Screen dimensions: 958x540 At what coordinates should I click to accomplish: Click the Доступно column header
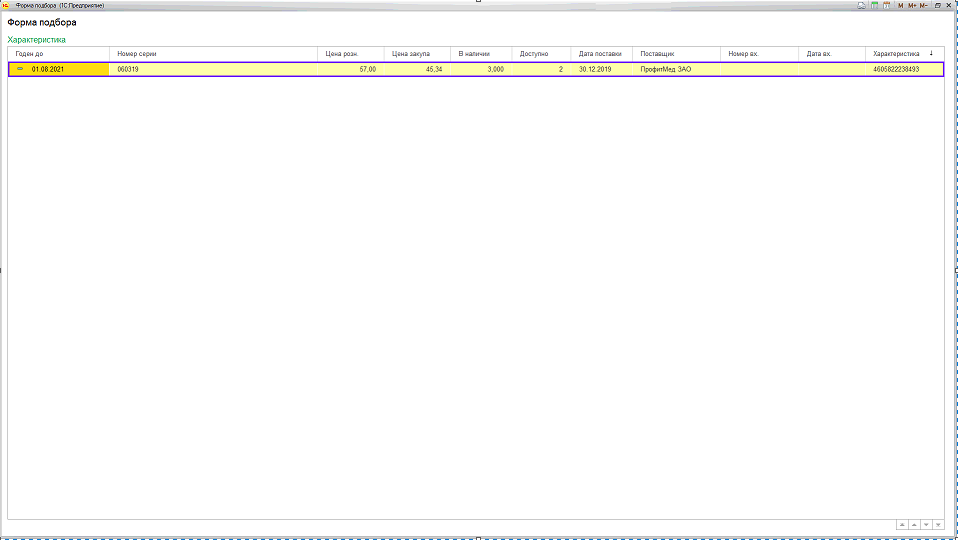pos(534,53)
